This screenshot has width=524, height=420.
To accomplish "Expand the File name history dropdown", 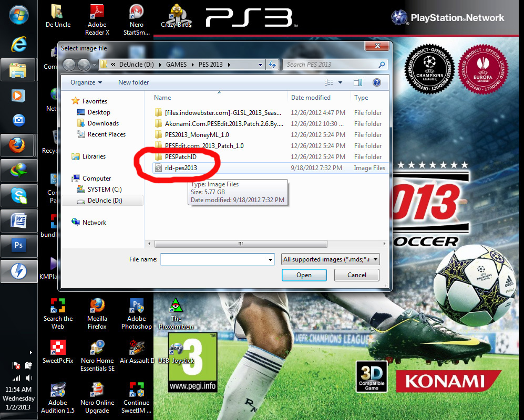I will 270,259.
